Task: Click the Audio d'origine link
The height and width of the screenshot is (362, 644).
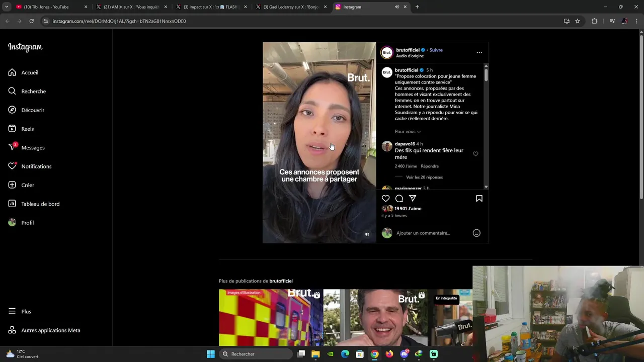Action: pos(410,56)
